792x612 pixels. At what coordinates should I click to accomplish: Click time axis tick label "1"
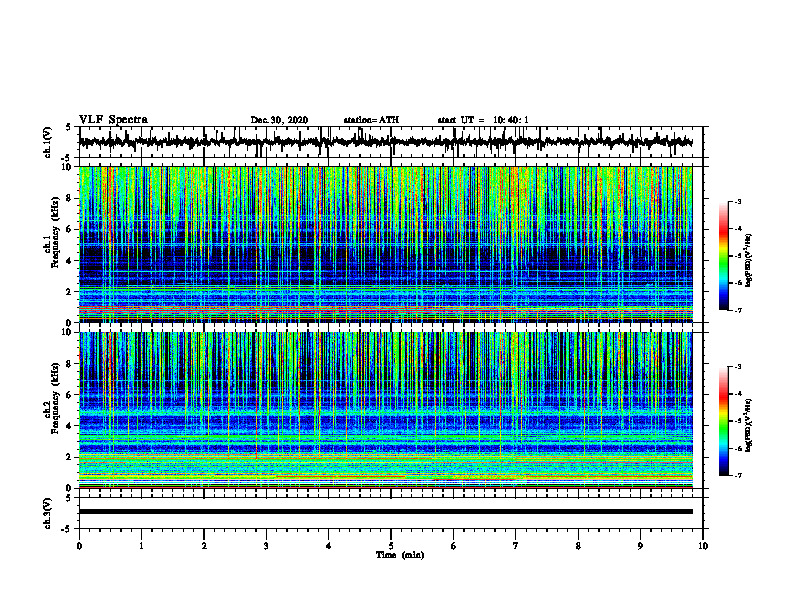tap(141, 546)
